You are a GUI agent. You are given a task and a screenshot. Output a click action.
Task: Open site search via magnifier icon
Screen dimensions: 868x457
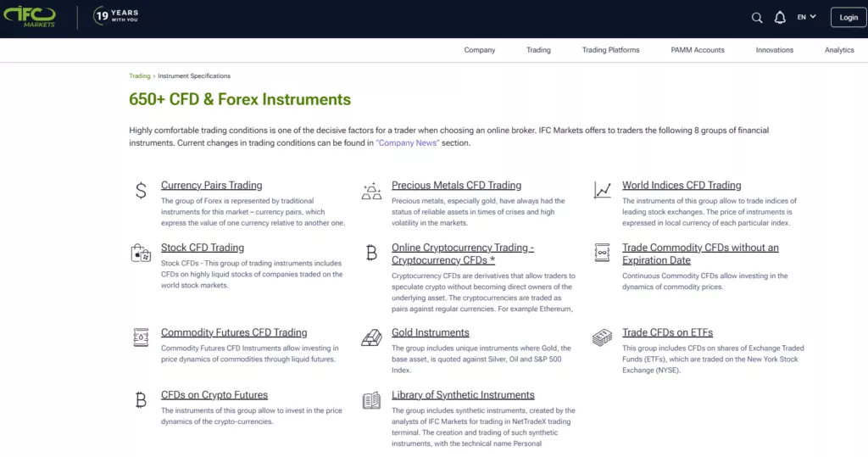click(757, 18)
